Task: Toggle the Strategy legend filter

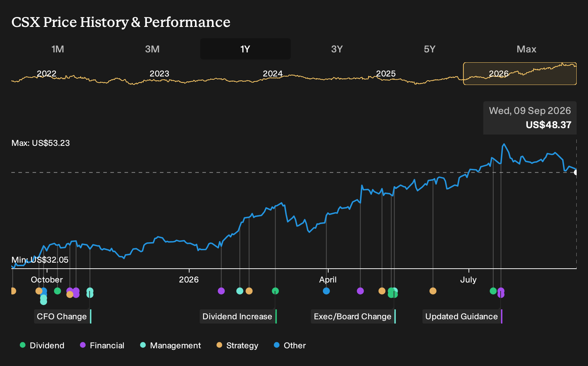Action: (x=237, y=345)
